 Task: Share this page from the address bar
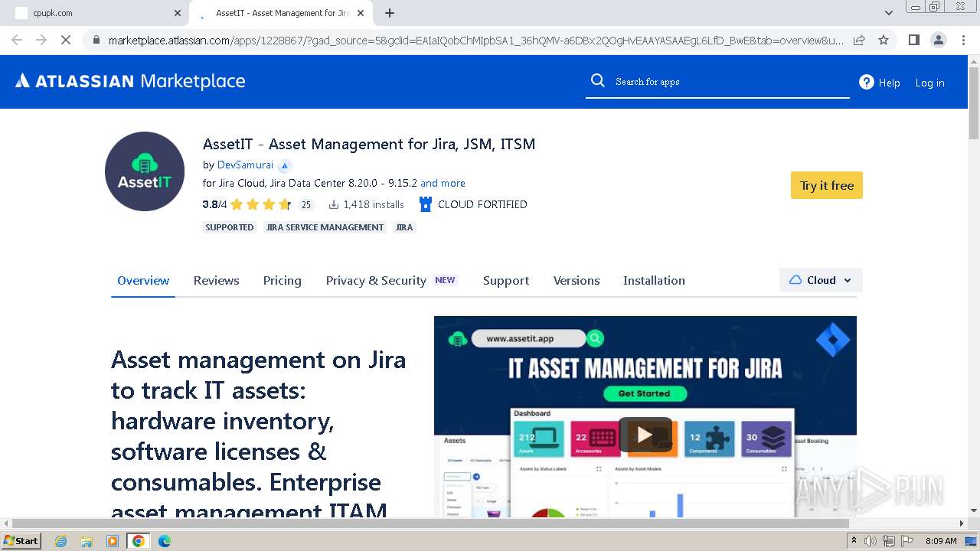859,40
